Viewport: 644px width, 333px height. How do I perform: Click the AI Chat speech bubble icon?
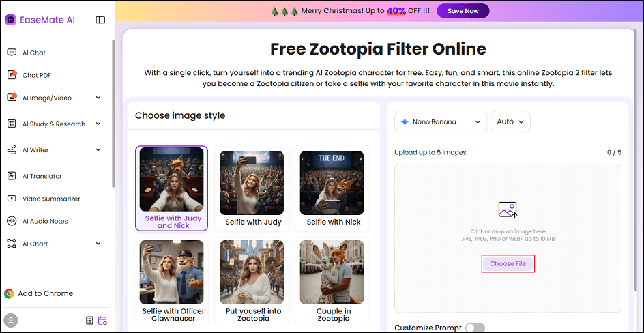pos(12,53)
